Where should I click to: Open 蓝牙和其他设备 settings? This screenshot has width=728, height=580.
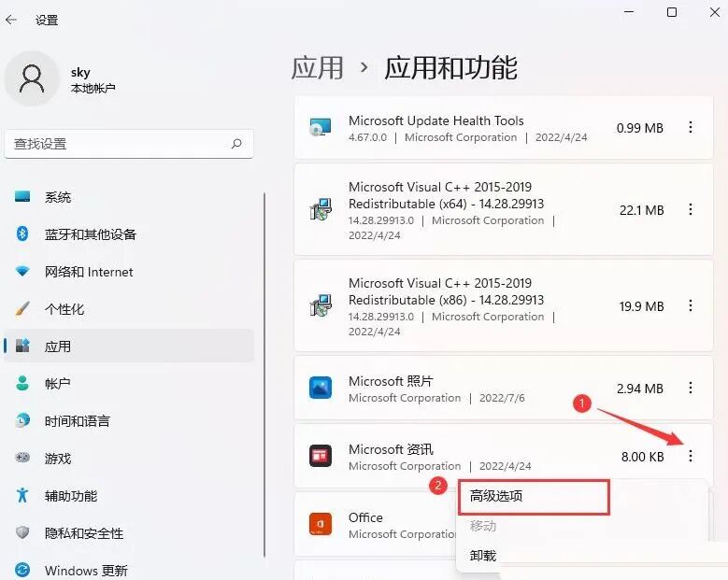coord(129,234)
